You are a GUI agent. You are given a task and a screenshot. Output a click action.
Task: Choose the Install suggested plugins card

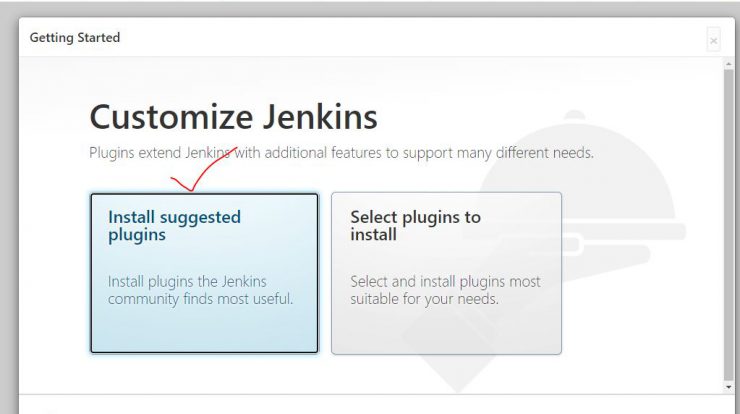(204, 273)
